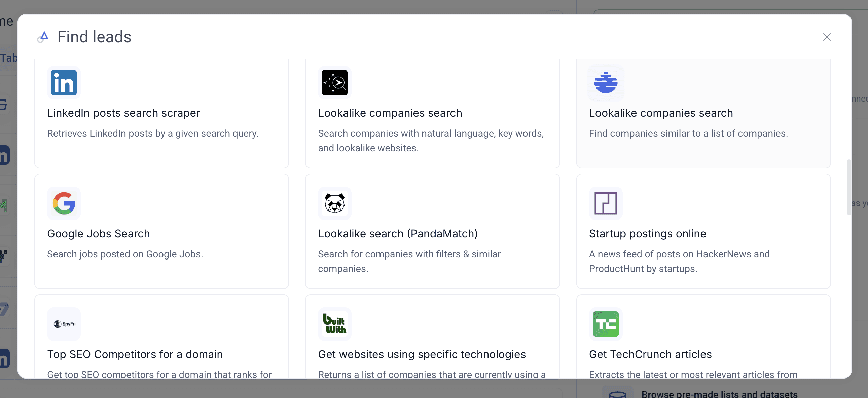
Task: Select the TechCrunch logo icon
Action: pyautogui.click(x=606, y=324)
